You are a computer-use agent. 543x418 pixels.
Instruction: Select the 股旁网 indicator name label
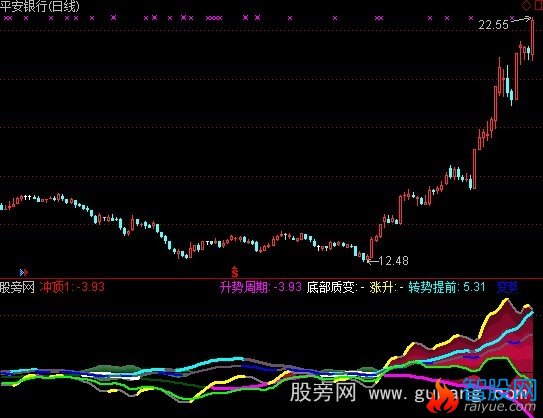[17, 287]
